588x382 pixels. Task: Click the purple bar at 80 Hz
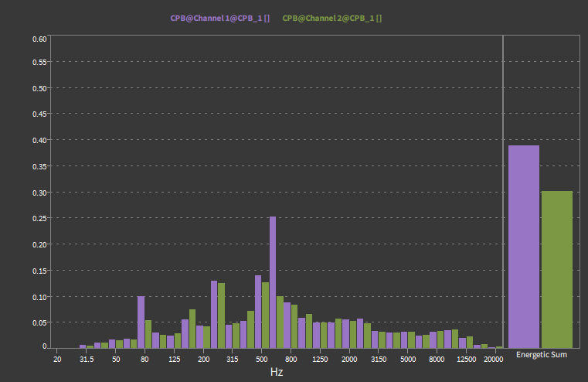[141, 322]
